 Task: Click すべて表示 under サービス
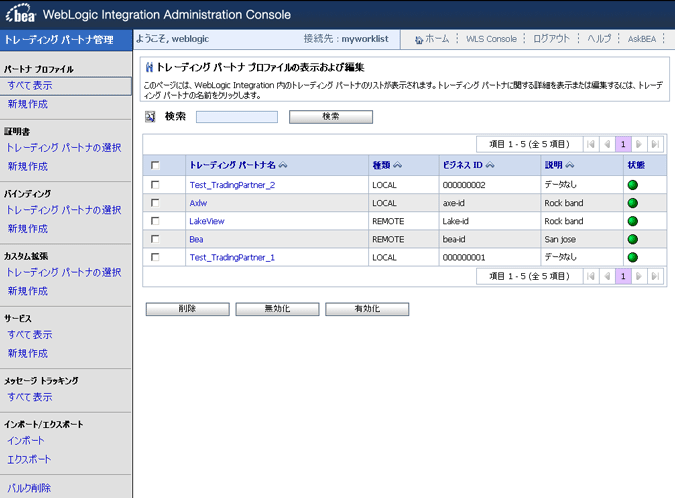[x=30, y=335]
